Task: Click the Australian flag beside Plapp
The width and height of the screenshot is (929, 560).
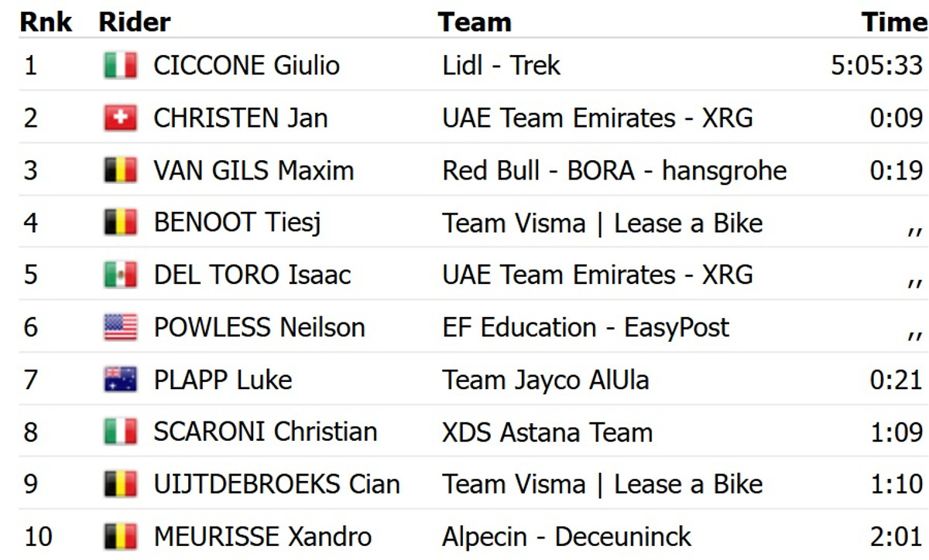Action: [120, 380]
